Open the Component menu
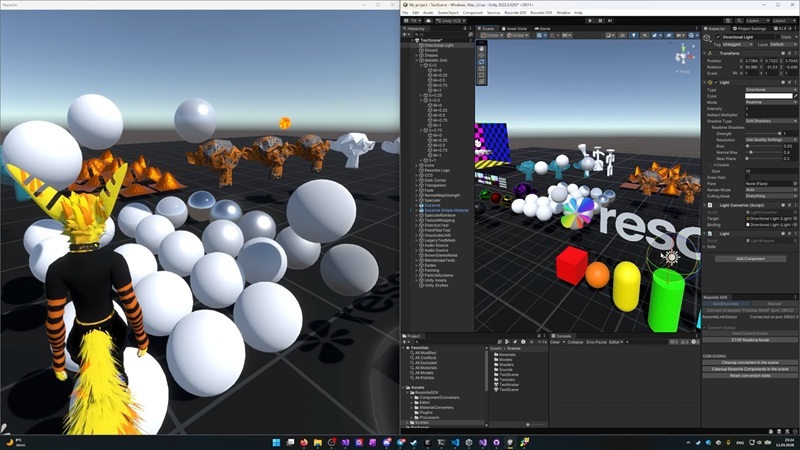800x450 pixels. click(x=472, y=13)
